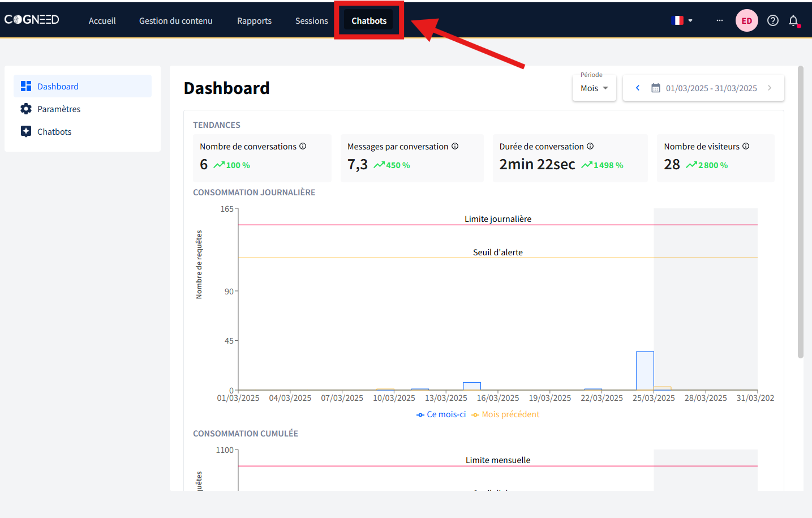The image size is (812, 518).
Task: Open the ED user avatar menu
Action: click(x=746, y=21)
